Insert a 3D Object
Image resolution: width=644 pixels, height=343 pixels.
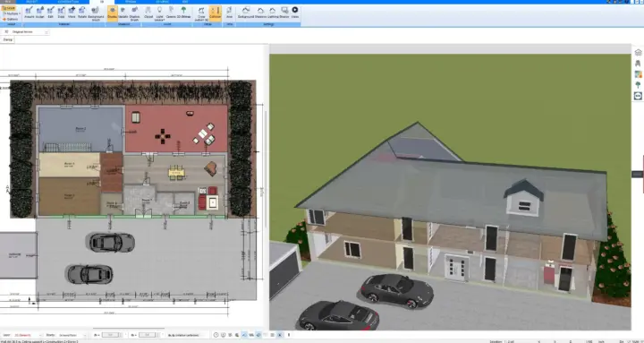tap(148, 13)
